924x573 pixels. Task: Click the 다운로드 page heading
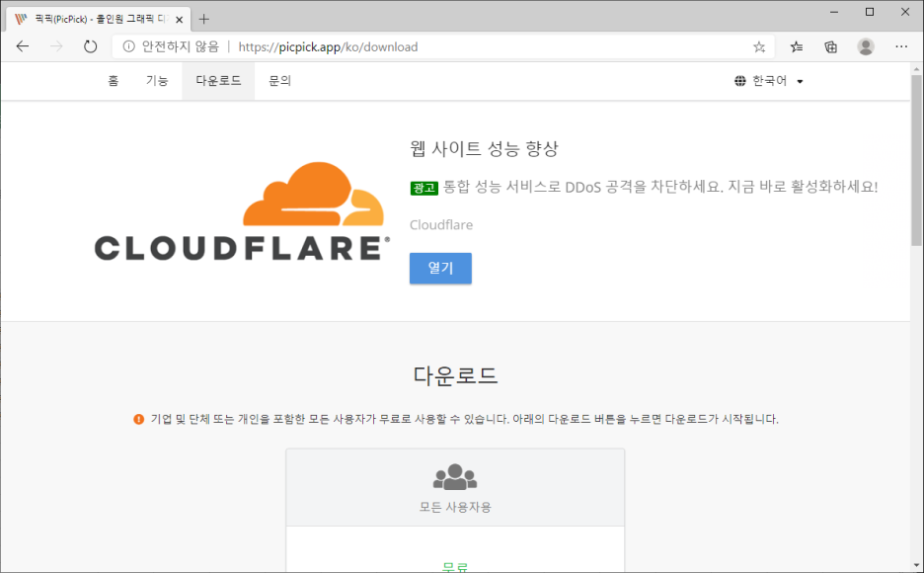coord(455,375)
